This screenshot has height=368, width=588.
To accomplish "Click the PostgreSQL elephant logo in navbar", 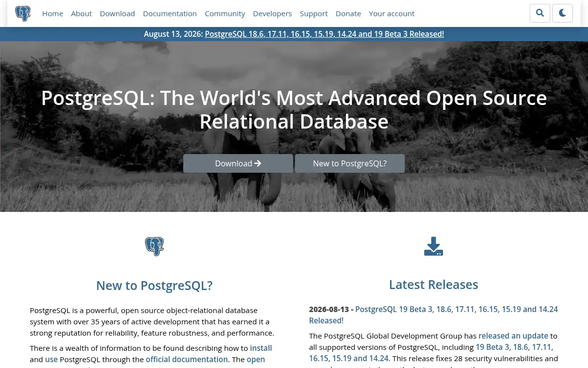I will (x=23, y=13).
